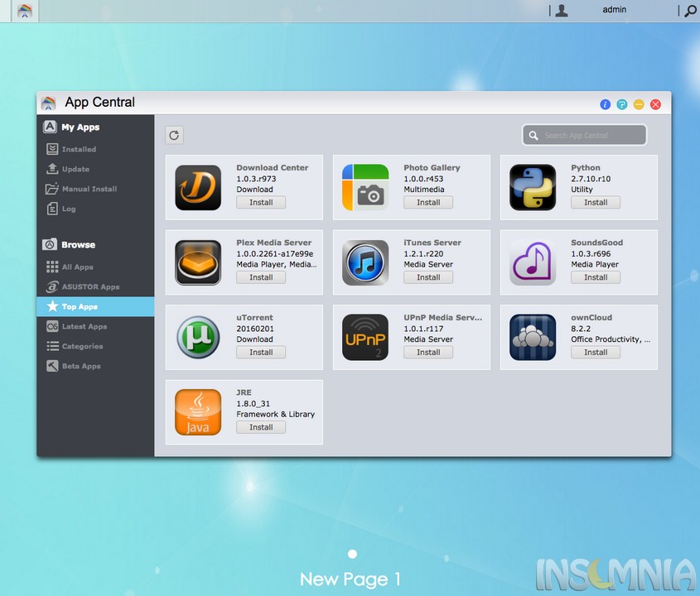The height and width of the screenshot is (596, 700).
Task: Open the UPnP Media Server icon
Action: click(x=365, y=338)
